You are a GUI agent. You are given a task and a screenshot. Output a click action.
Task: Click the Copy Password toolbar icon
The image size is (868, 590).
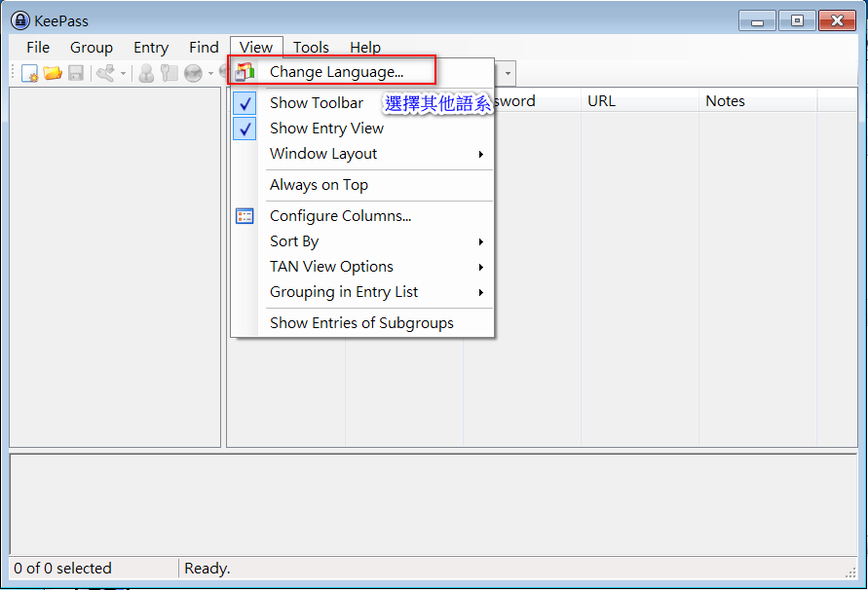tap(169, 73)
